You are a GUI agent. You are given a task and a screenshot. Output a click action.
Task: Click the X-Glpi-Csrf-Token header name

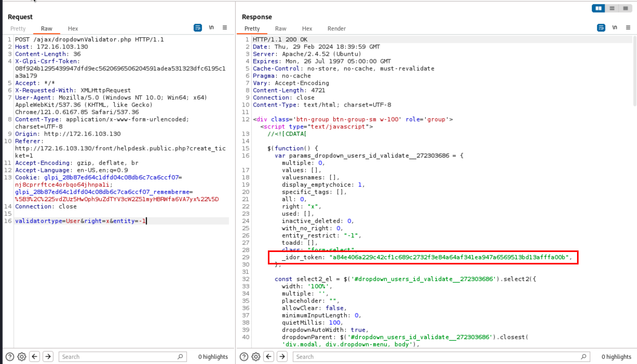46,61
